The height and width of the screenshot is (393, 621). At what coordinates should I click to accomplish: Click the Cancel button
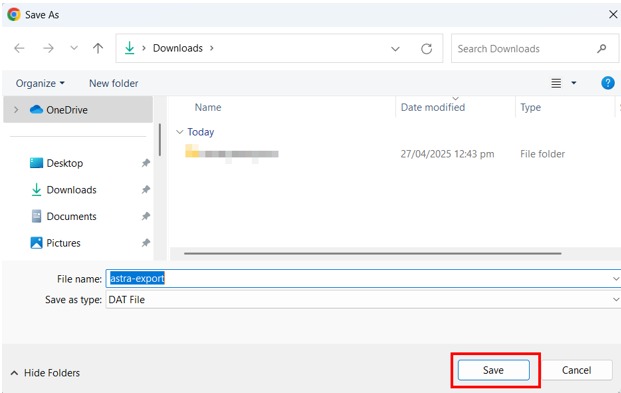click(576, 370)
